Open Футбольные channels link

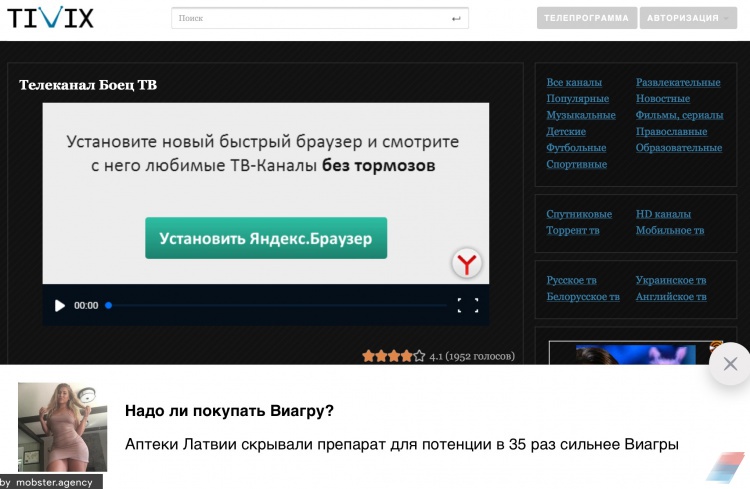(576, 148)
